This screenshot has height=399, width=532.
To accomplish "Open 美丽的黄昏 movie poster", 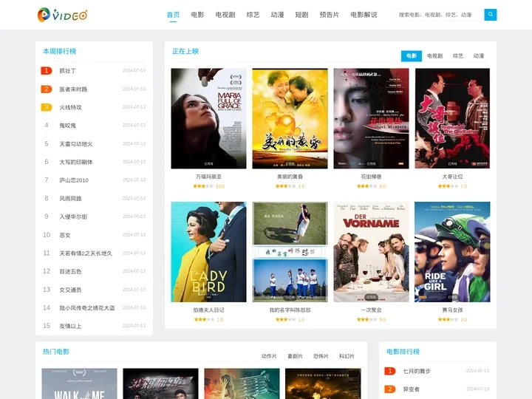I will [x=290, y=118].
